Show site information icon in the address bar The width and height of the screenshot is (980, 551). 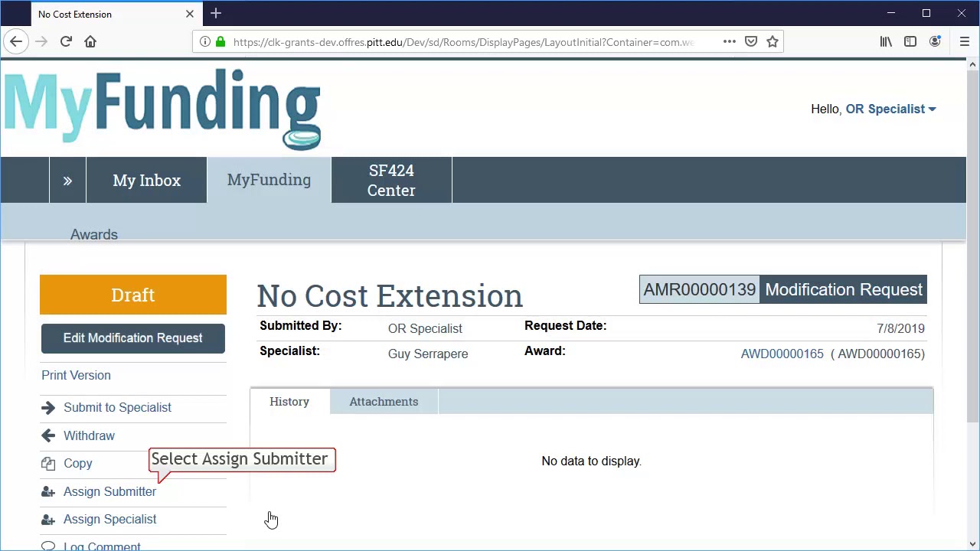click(x=205, y=41)
